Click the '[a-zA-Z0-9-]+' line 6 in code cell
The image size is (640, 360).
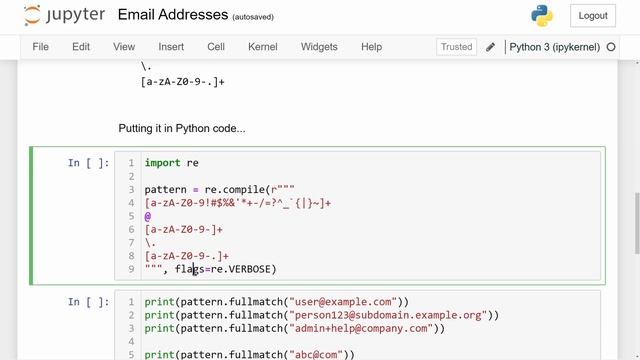click(x=184, y=229)
